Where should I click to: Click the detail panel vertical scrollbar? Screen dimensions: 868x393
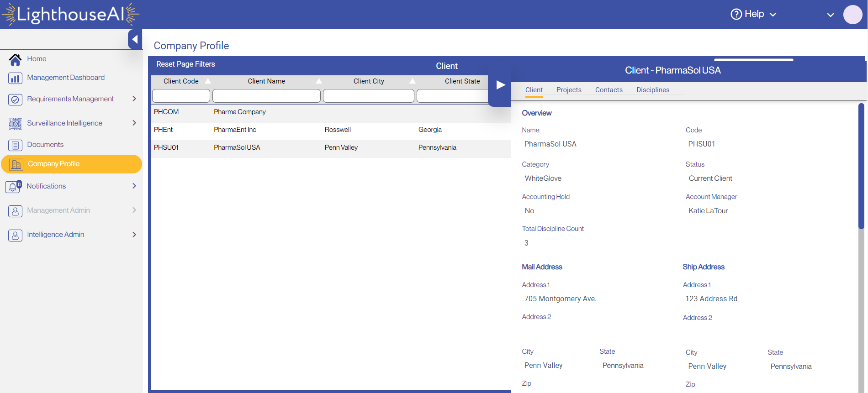pyautogui.click(x=861, y=167)
